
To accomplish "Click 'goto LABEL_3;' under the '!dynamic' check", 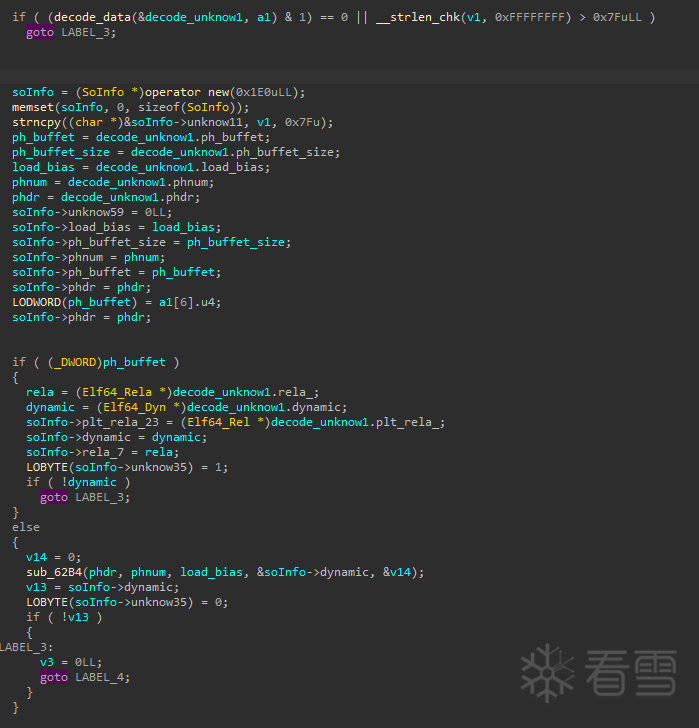I will click(85, 497).
